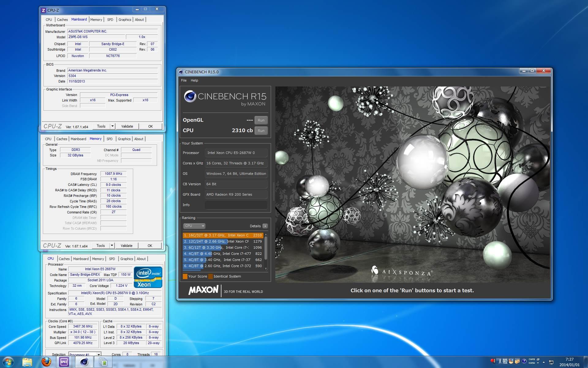Screen dimensions: 588x368
Task: Open the Cinebench File menu
Action: (184, 80)
